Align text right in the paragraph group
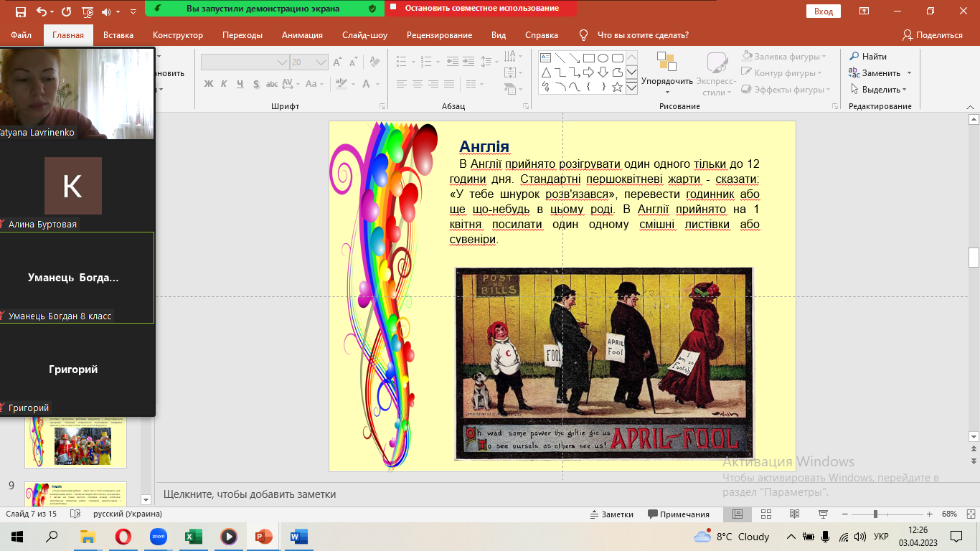This screenshot has height=551, width=980. (433, 84)
